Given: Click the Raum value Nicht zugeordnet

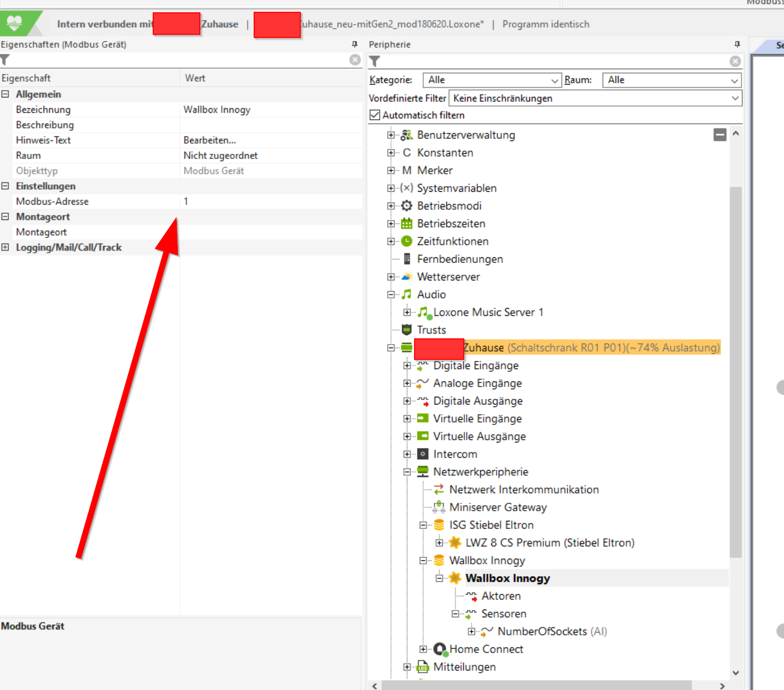Looking at the screenshot, I should pos(220,156).
